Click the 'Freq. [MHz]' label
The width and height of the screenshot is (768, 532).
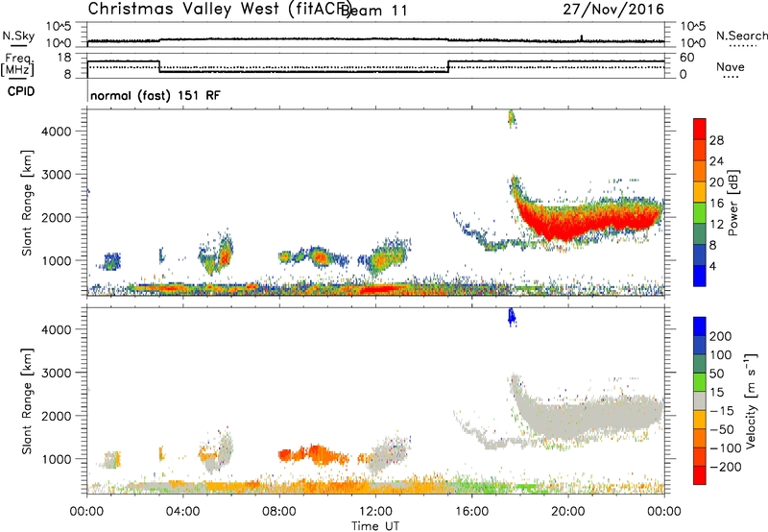pos(17,65)
